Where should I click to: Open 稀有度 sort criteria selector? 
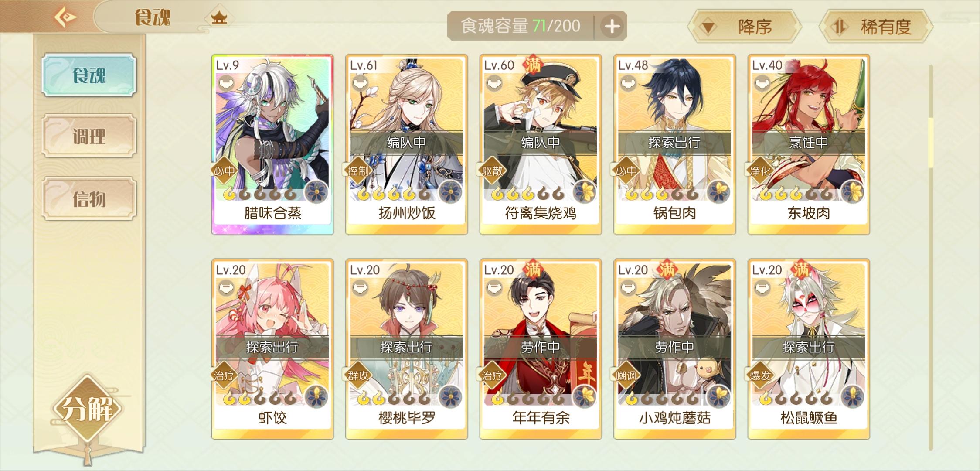click(876, 27)
